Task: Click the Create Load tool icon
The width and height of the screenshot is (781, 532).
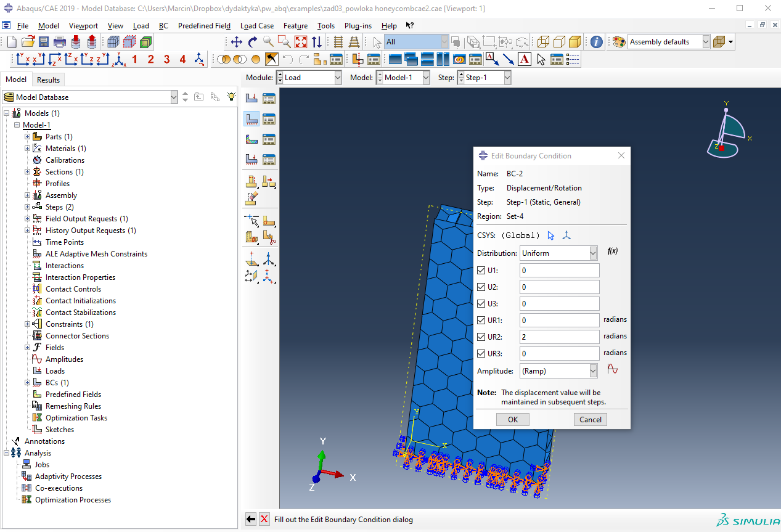Action: tap(251, 98)
